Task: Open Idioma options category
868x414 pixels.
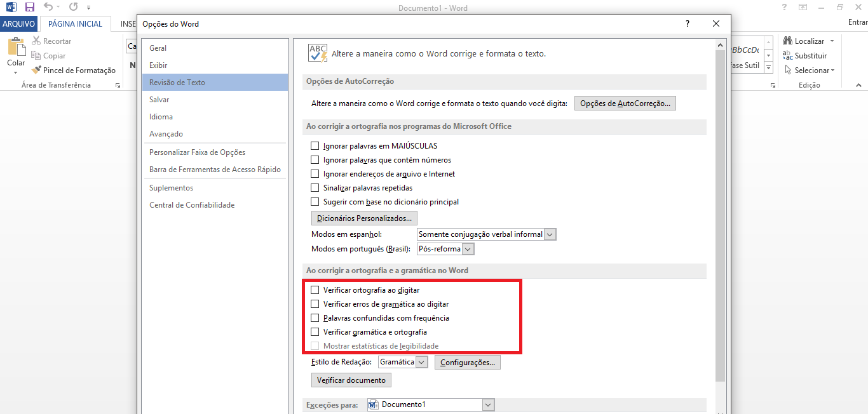Action: 215,117
